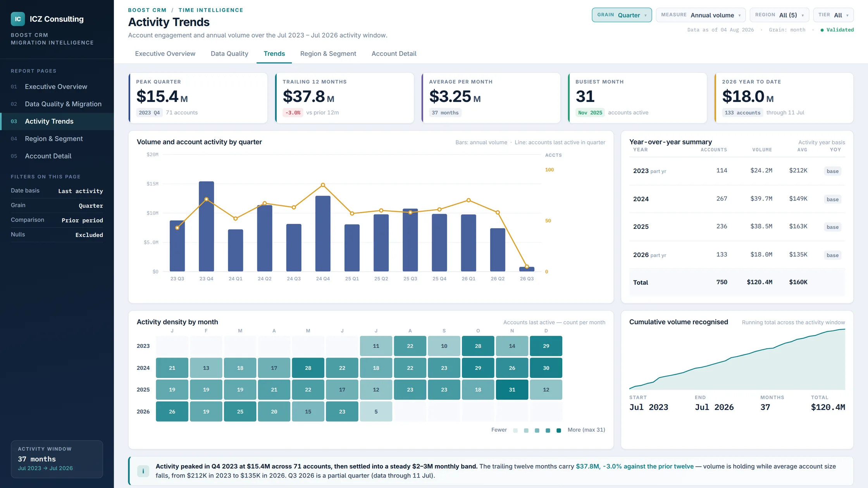The width and height of the screenshot is (868, 488).
Task: Open the Account Detail tab
Action: [x=394, y=53]
